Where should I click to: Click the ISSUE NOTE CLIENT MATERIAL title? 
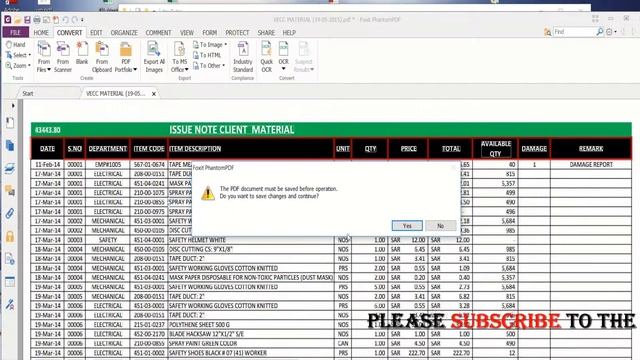[x=232, y=130]
